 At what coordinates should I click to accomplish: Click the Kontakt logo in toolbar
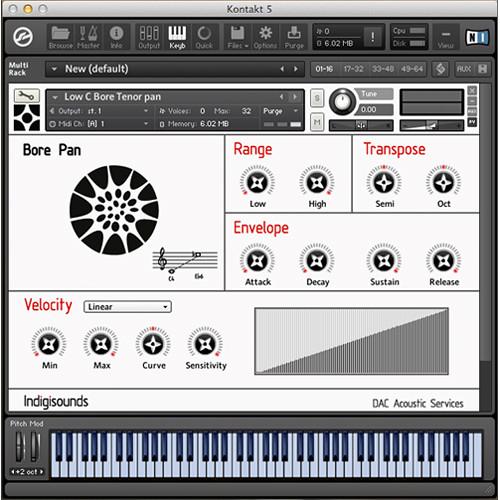[x=23, y=36]
